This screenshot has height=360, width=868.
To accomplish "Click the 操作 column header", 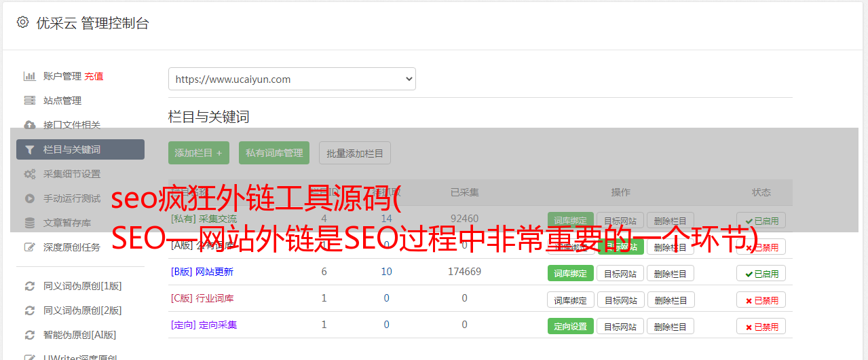I will click(x=620, y=192).
